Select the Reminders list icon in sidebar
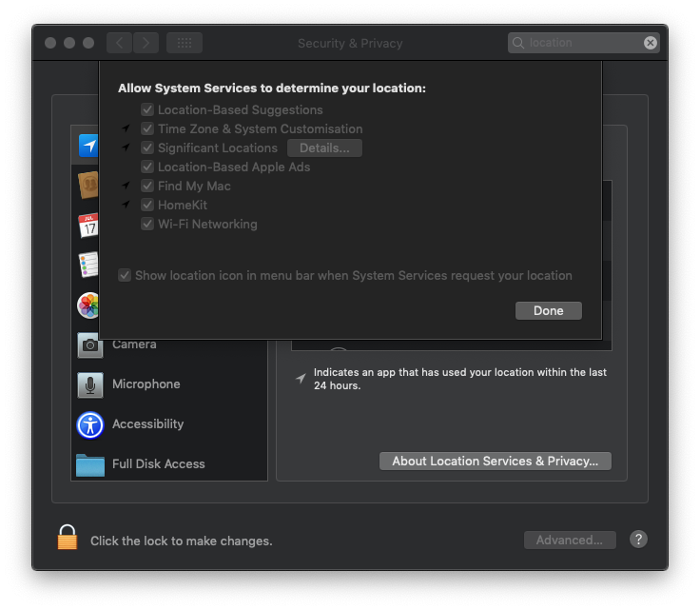 88,265
